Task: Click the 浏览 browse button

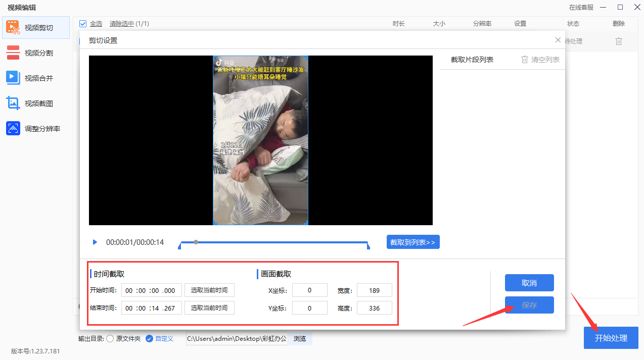Action: pyautogui.click(x=300, y=339)
